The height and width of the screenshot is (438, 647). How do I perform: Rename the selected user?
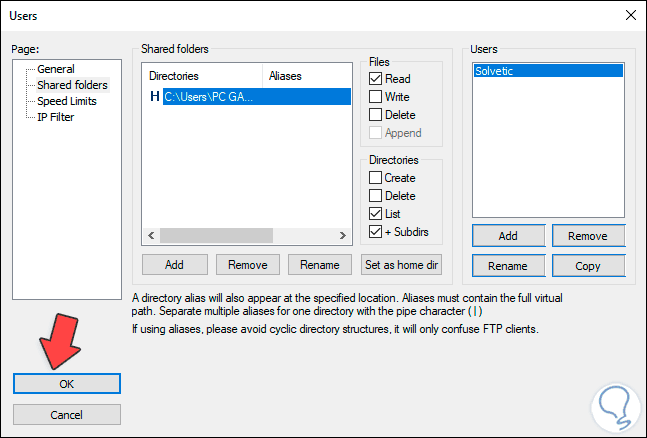tap(508, 266)
